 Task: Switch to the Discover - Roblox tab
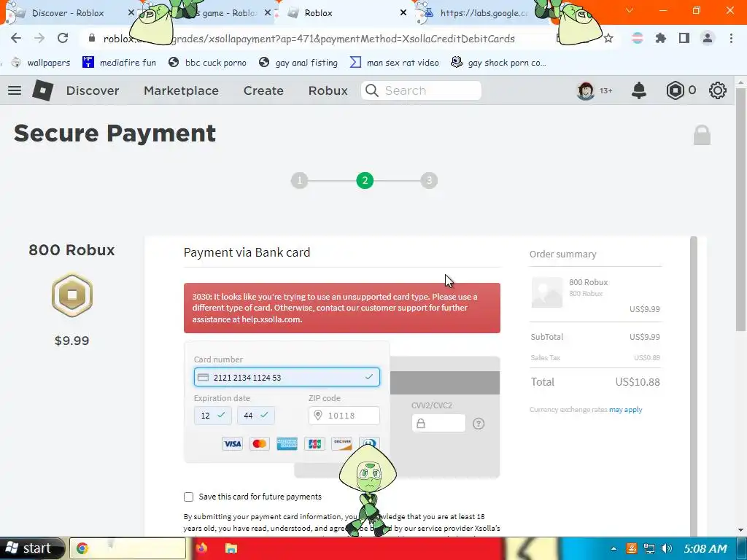68,13
